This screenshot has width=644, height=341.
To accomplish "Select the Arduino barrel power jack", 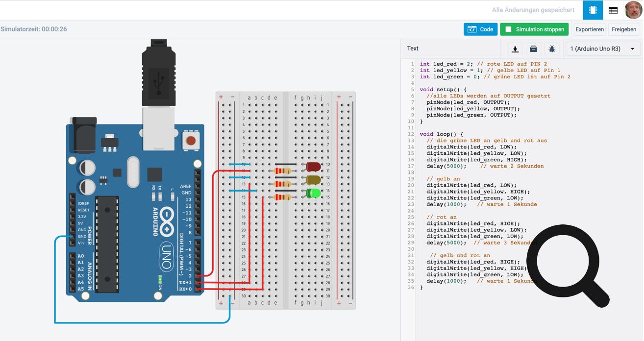I will (83, 135).
